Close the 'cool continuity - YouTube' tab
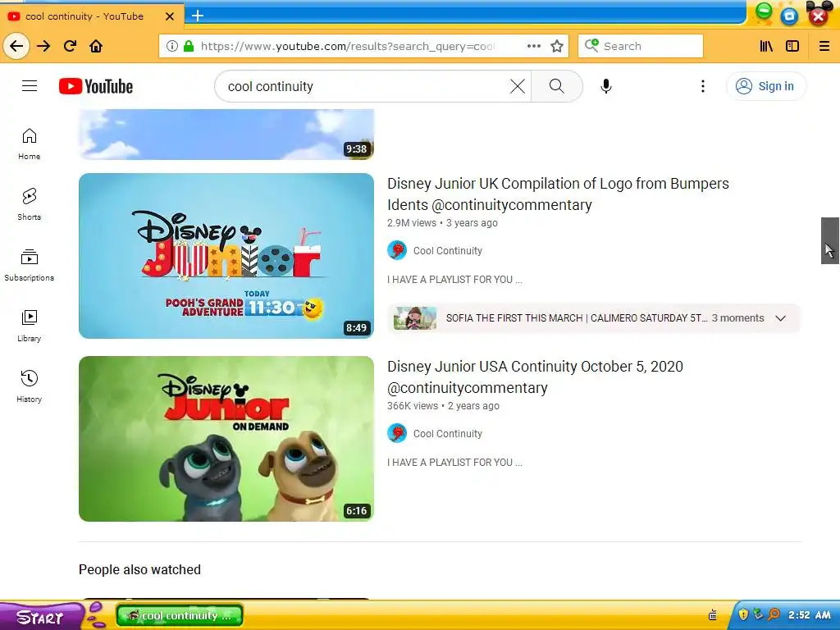 point(170,16)
